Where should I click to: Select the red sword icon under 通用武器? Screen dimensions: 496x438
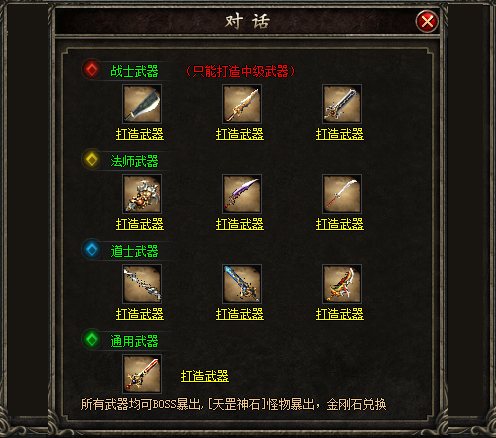click(x=142, y=374)
